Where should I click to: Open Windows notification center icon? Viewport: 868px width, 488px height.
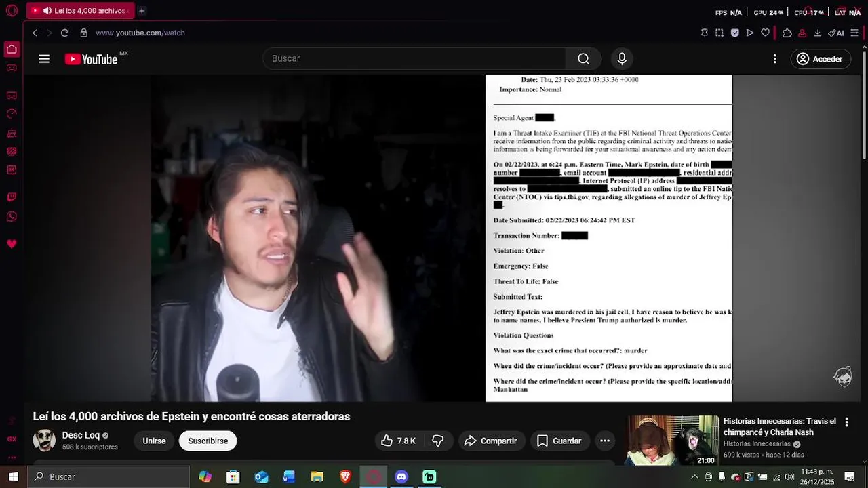coord(850,476)
